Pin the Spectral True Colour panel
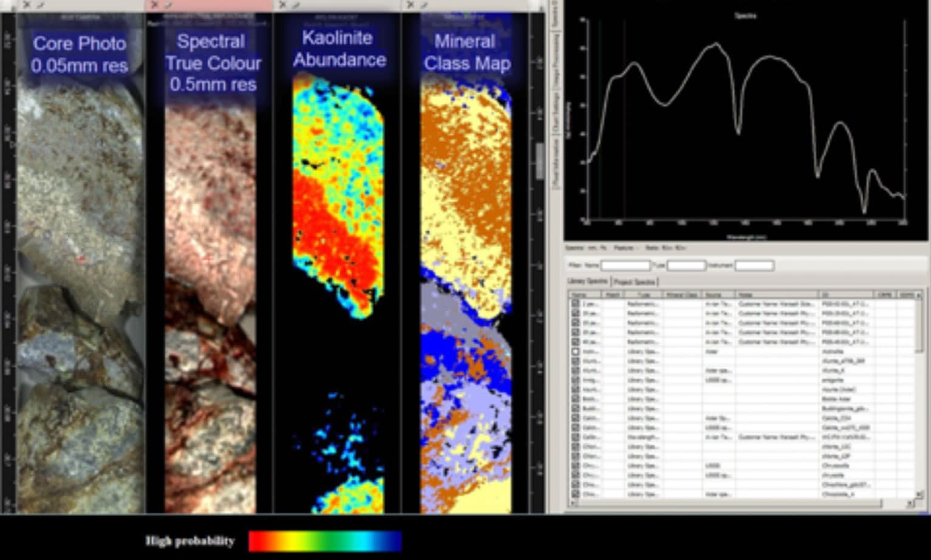The width and height of the screenshot is (931, 560). 168,5
